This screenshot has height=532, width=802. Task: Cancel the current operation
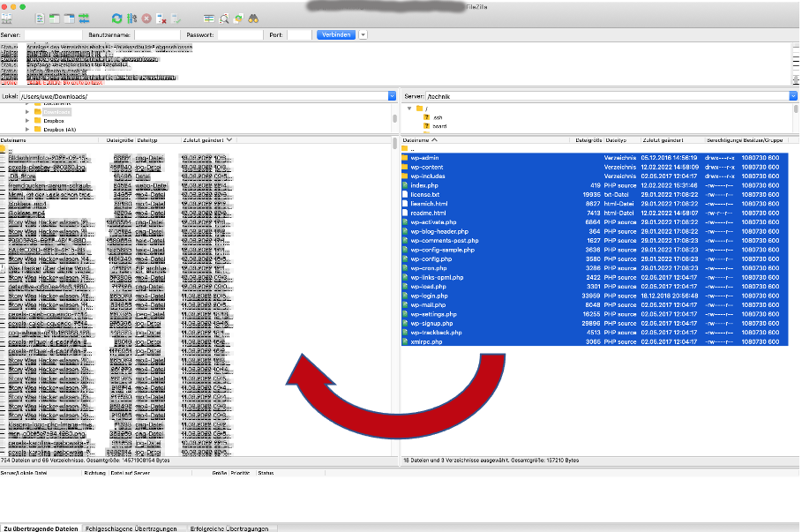tap(146, 17)
